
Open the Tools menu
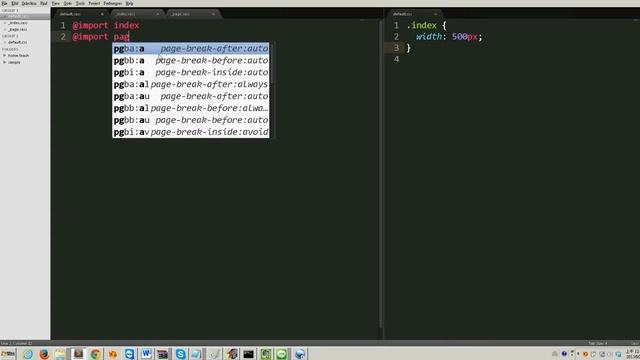point(80,3)
